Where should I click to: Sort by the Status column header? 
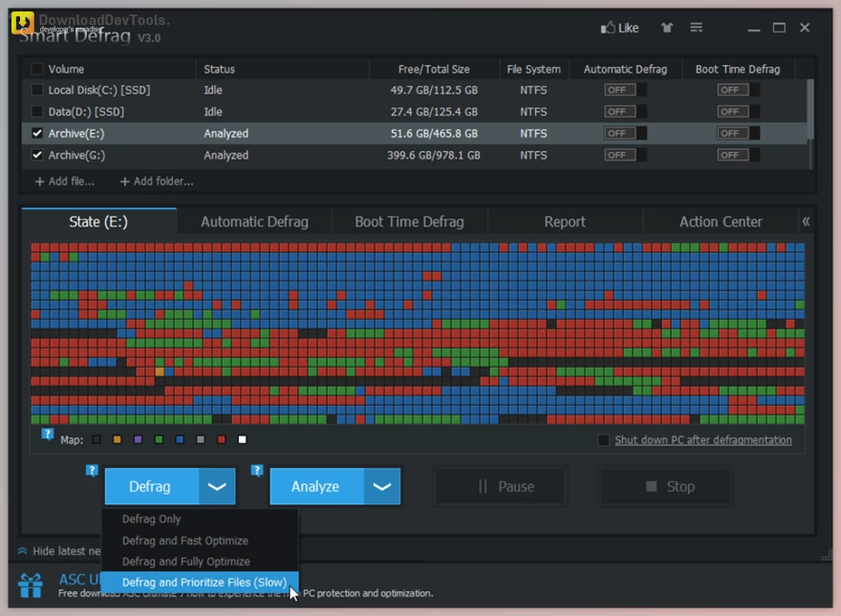282,69
